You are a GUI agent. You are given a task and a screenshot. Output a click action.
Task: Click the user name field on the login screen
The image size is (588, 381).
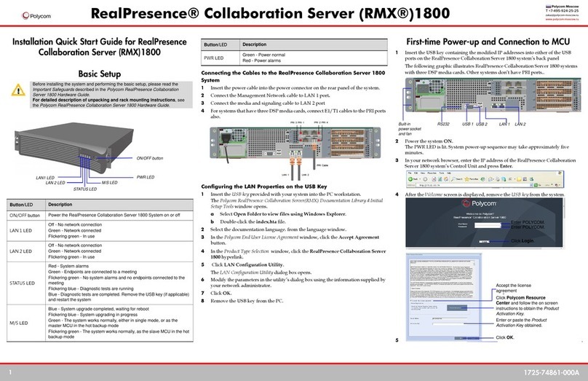[x=488, y=224]
